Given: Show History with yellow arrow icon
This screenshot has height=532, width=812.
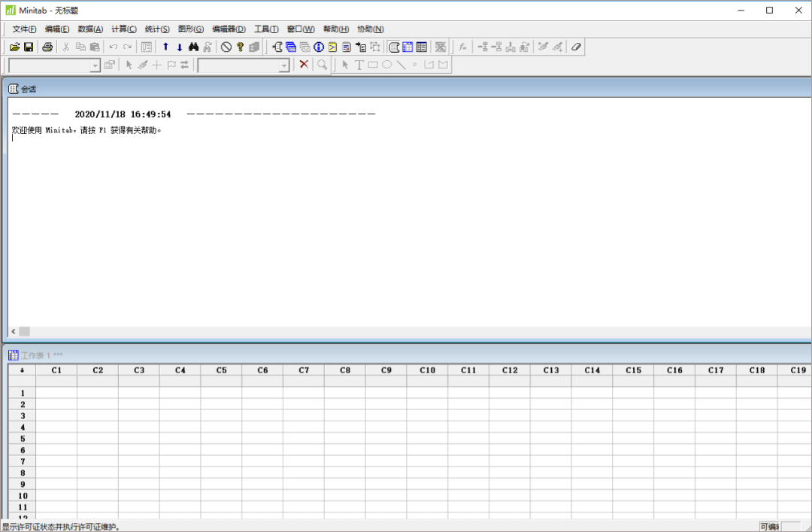Looking at the screenshot, I should tap(333, 47).
